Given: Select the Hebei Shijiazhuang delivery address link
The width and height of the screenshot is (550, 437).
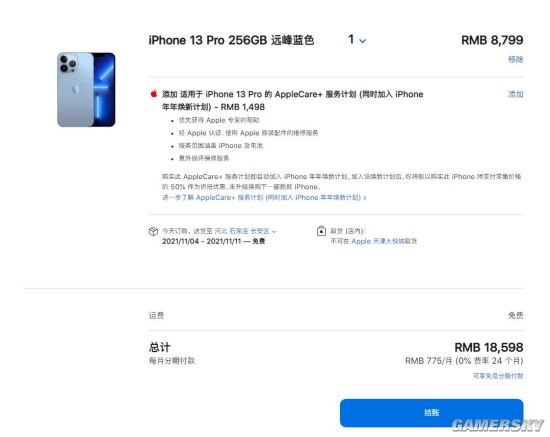Looking at the screenshot, I should [x=242, y=231].
